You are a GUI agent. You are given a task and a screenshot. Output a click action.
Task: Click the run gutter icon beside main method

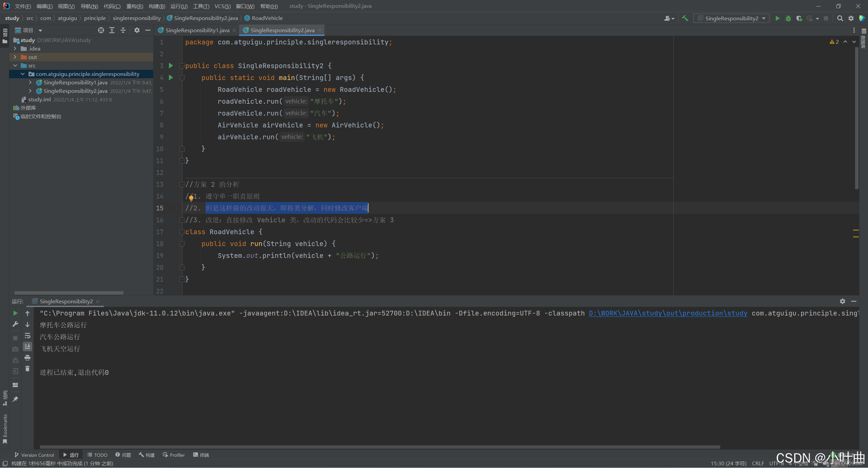(x=171, y=78)
